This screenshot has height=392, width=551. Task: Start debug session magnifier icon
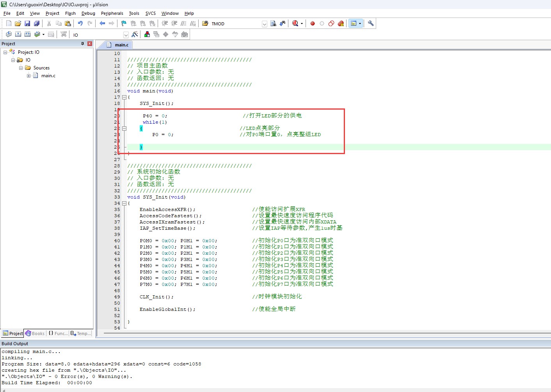click(x=295, y=23)
